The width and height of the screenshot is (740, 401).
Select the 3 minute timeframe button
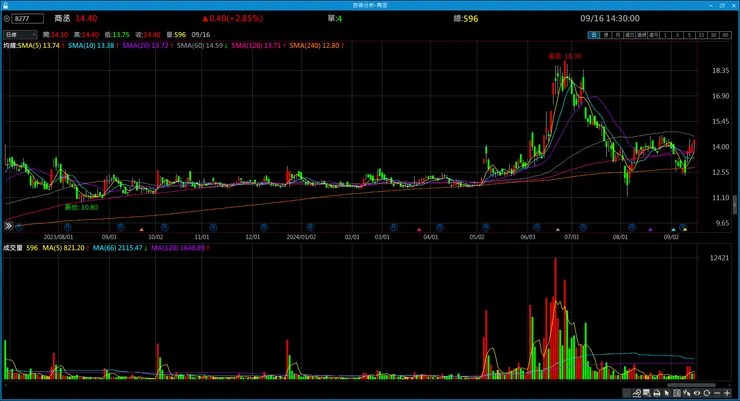pyautogui.click(x=677, y=35)
